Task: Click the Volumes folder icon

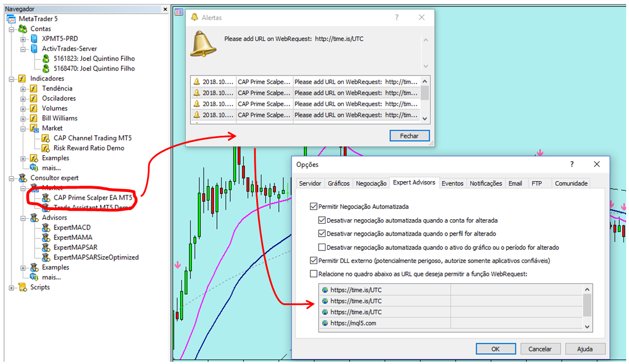Action: tap(34, 108)
